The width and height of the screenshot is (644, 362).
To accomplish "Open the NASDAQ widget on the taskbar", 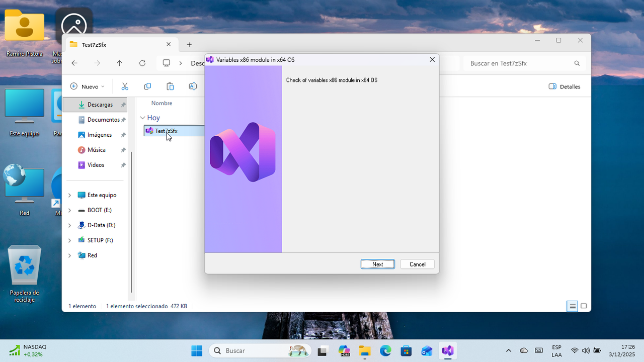I will (x=28, y=350).
